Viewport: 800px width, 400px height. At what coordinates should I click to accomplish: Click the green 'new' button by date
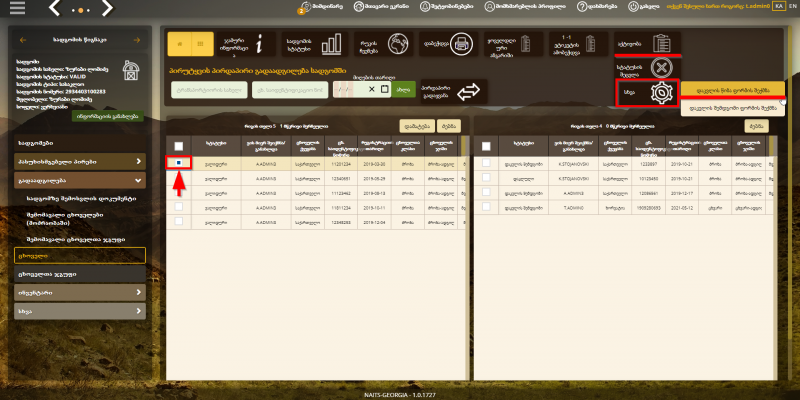click(403, 90)
